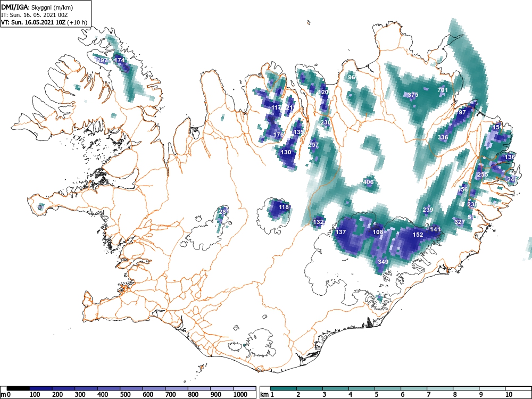Click the 255 visibility value

coord(483,174)
